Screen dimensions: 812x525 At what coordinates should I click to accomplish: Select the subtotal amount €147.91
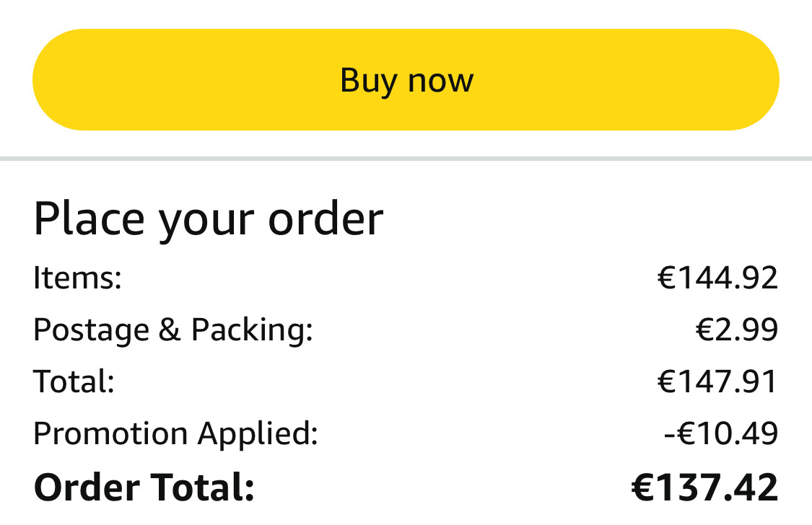pyautogui.click(x=717, y=381)
